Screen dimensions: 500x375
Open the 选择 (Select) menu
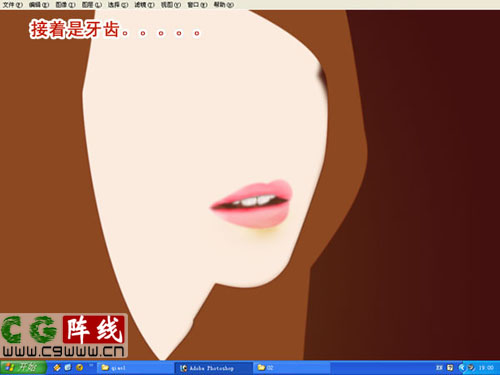(118, 5)
